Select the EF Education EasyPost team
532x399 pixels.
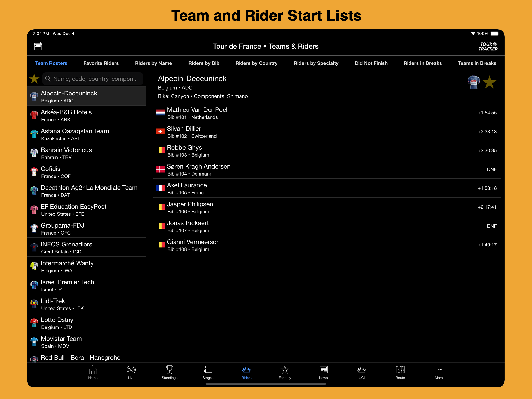(87, 210)
